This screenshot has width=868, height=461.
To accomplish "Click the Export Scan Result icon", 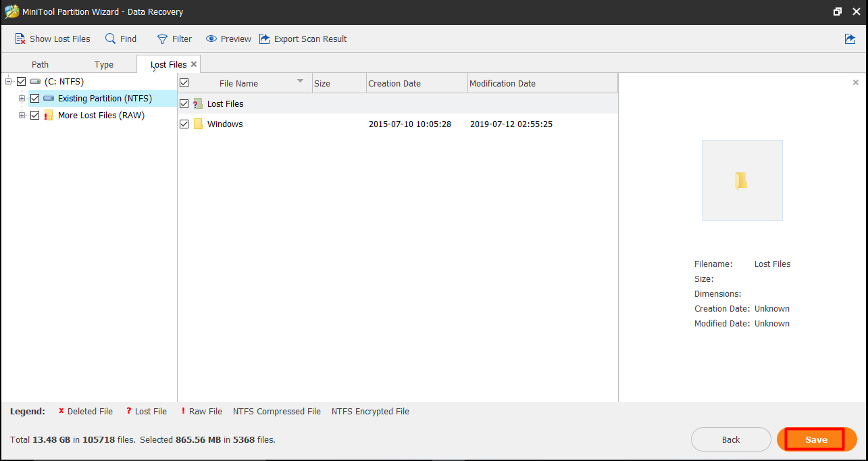I will (265, 39).
